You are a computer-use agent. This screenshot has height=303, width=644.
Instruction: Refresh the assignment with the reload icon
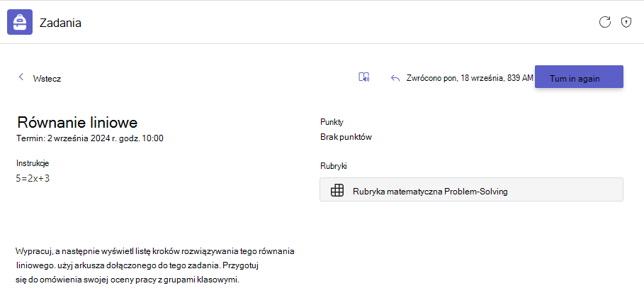click(x=605, y=22)
